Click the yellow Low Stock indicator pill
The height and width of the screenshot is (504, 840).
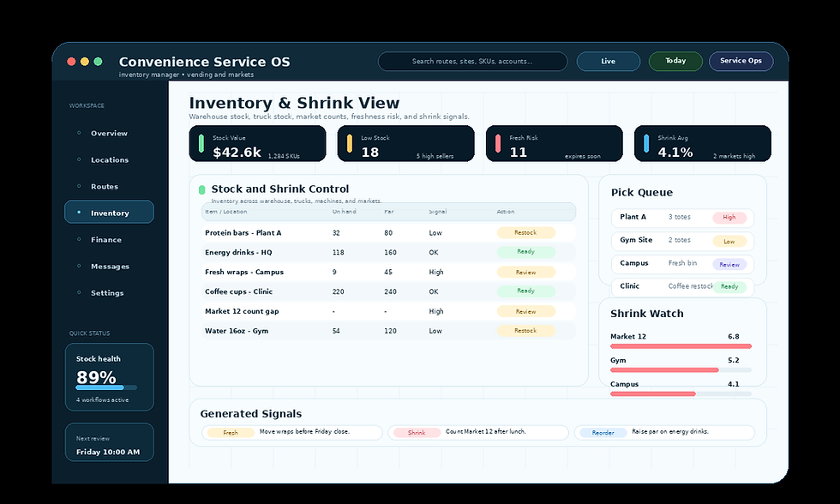[x=350, y=143]
